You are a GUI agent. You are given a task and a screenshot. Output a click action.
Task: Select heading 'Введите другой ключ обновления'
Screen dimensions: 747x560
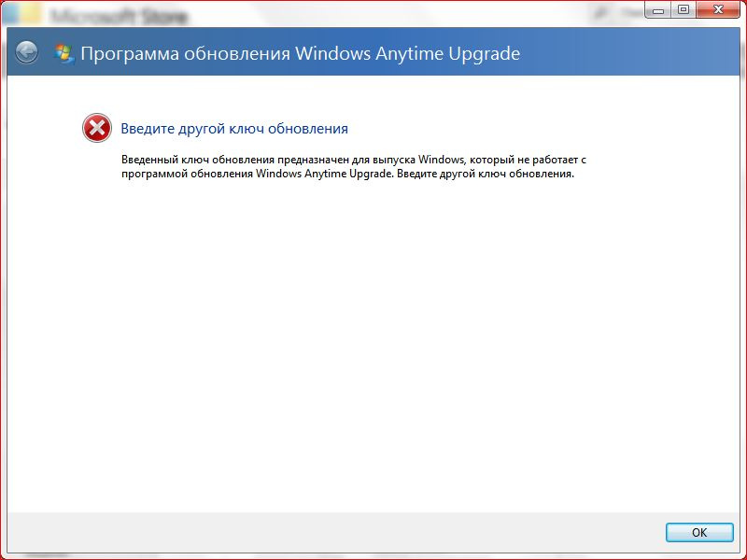[x=234, y=129]
